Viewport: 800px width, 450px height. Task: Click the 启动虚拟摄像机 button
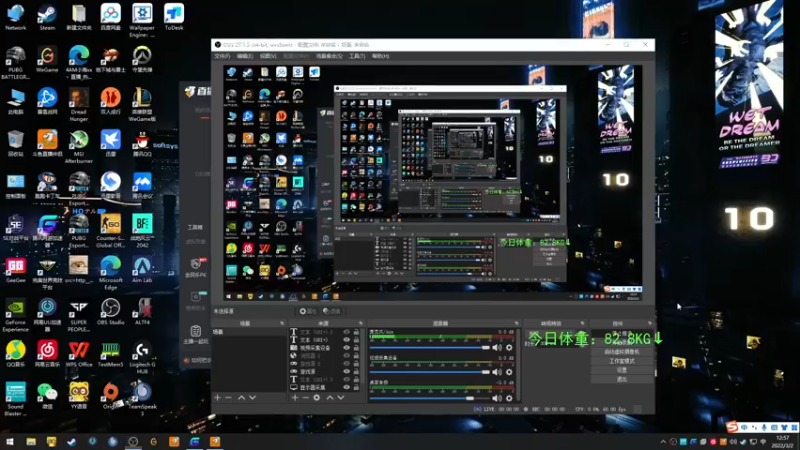coord(622,352)
